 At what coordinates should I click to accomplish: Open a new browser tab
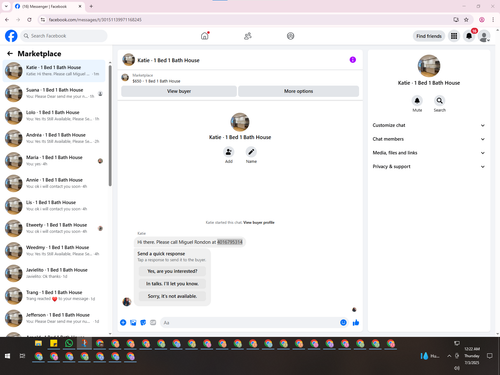point(91,6)
